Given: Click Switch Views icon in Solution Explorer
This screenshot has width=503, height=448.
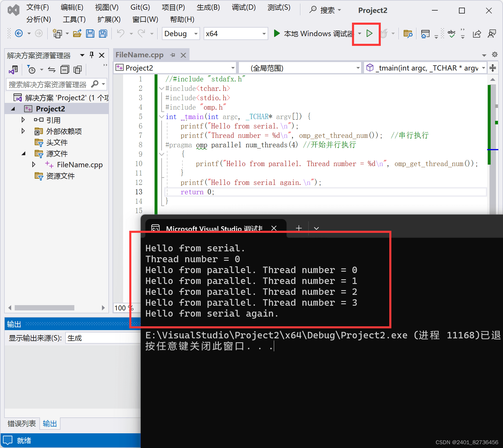Looking at the screenshot, I should (x=14, y=70).
